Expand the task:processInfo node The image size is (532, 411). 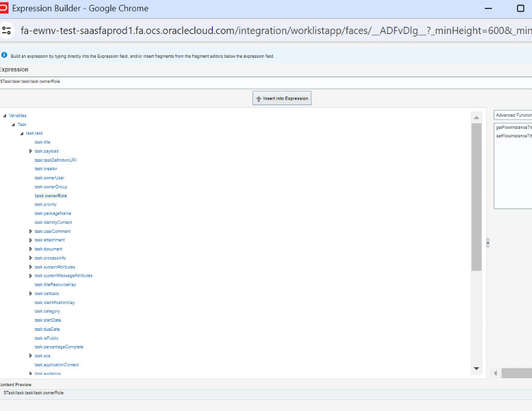[x=30, y=257]
